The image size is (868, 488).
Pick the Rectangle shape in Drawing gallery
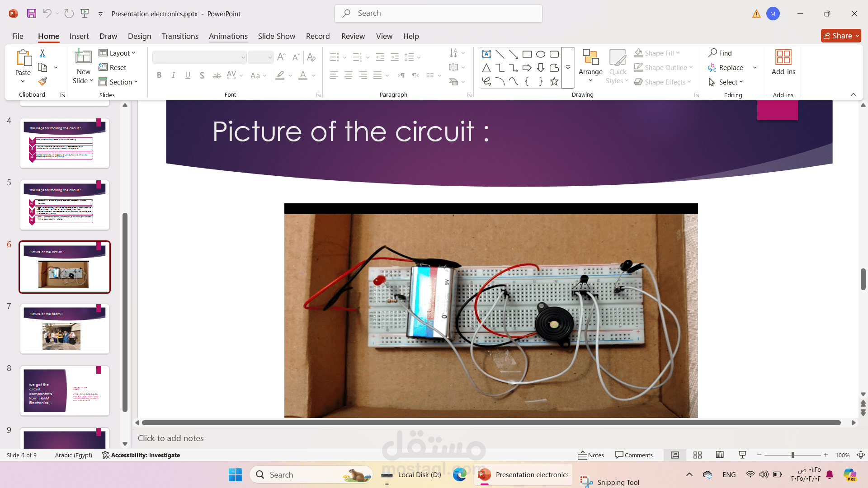click(527, 54)
